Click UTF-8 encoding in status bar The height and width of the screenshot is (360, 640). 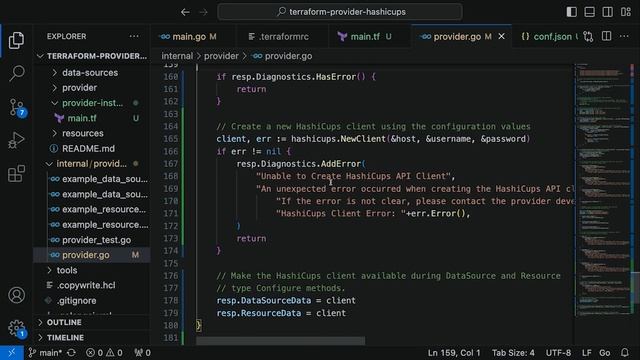pos(558,353)
